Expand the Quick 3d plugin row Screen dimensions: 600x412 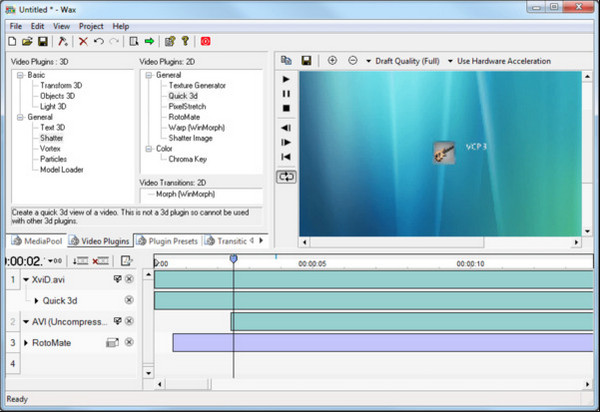tap(36, 301)
